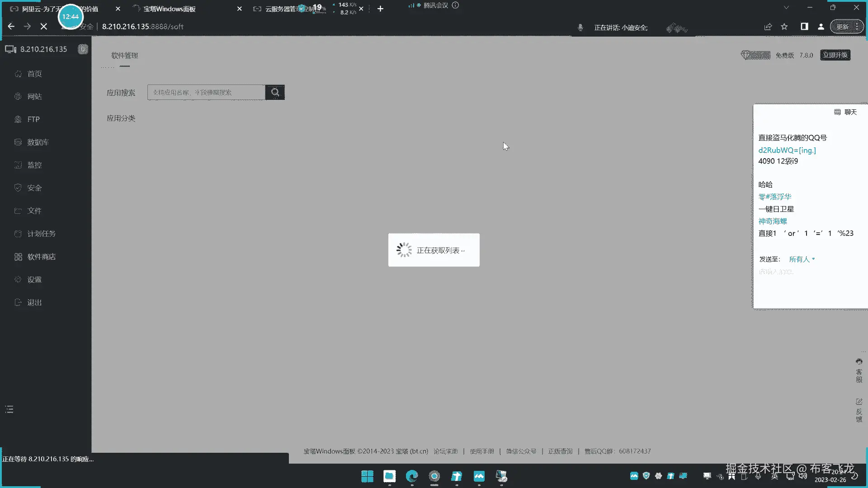This screenshot has width=868, height=488.
Task: Open Windows Start menu on taskbar
Action: (367, 476)
